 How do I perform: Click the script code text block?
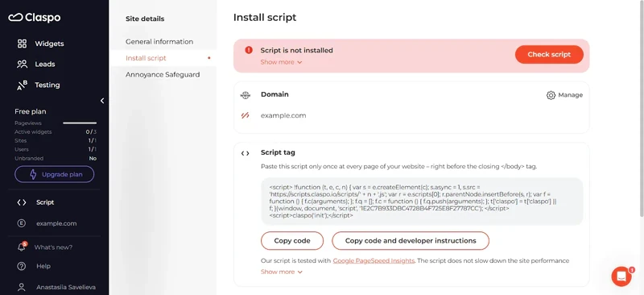pos(422,202)
